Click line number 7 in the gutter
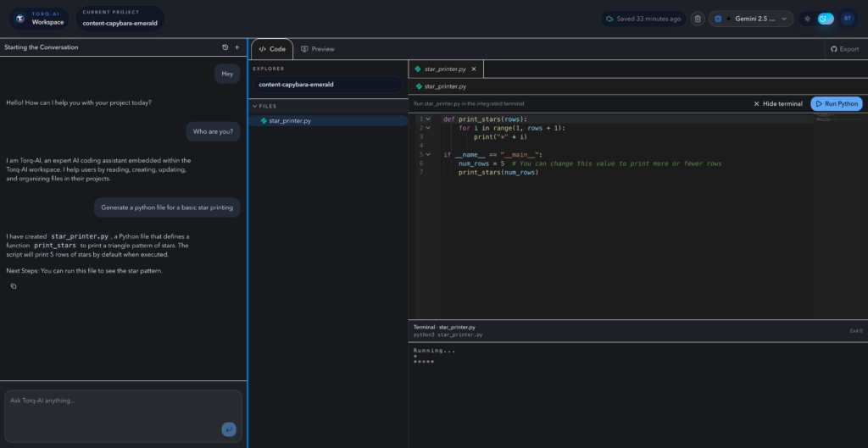This screenshot has height=448, width=868. tap(421, 172)
